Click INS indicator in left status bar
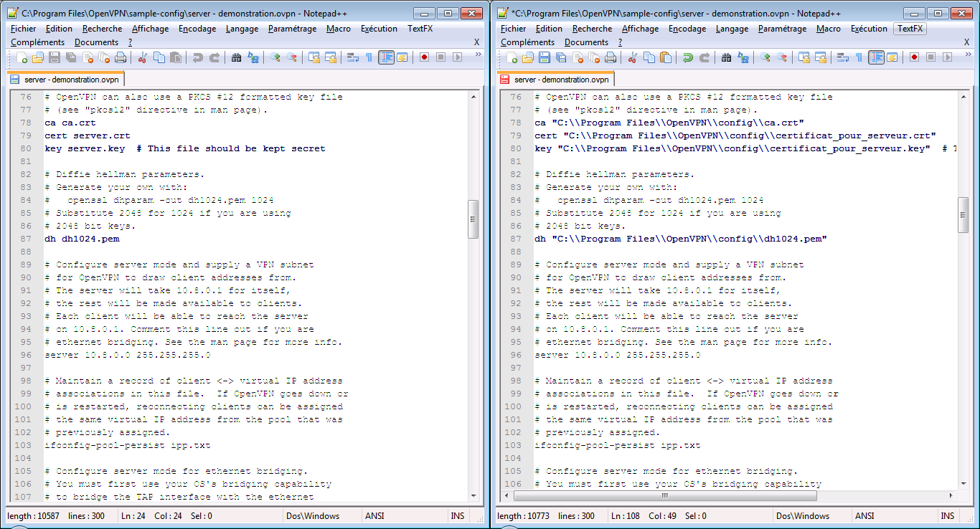 coord(457,516)
